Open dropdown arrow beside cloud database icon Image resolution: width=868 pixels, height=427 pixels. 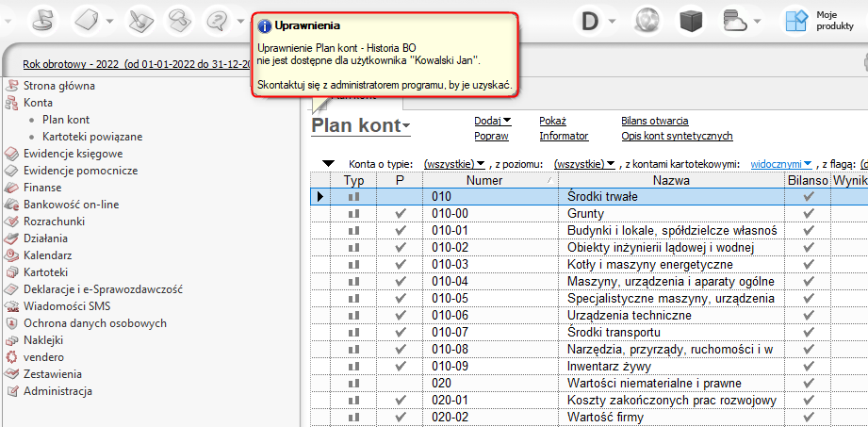tap(756, 22)
